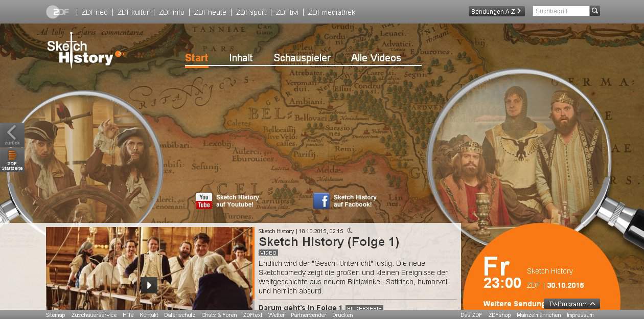Click 'Weitere Sendung' in the orange circle
The height and width of the screenshot is (319, 644).
click(513, 304)
